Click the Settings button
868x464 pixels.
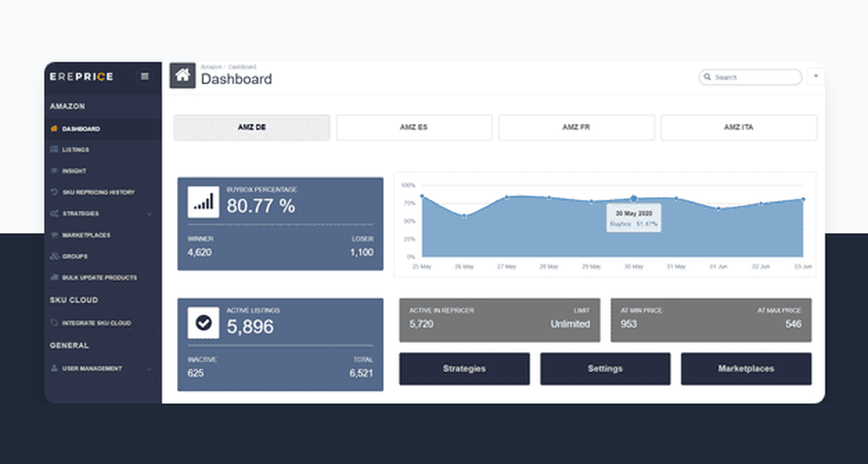605,369
